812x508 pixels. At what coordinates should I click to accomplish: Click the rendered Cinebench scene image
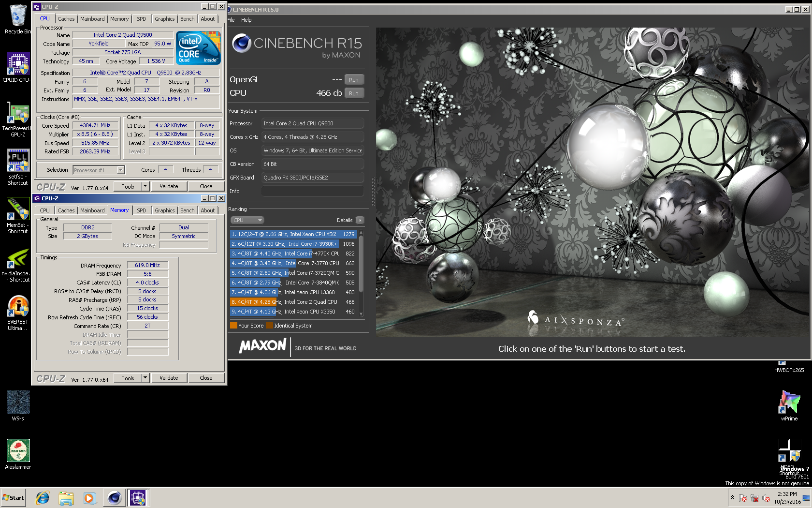[x=592, y=182]
